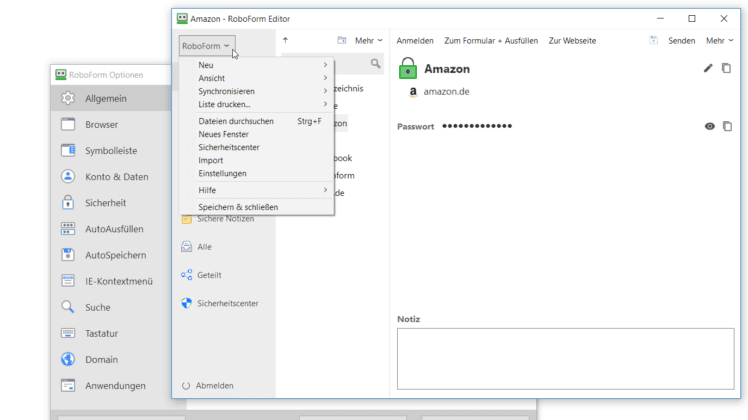Click the masked Passwort field

(x=477, y=126)
